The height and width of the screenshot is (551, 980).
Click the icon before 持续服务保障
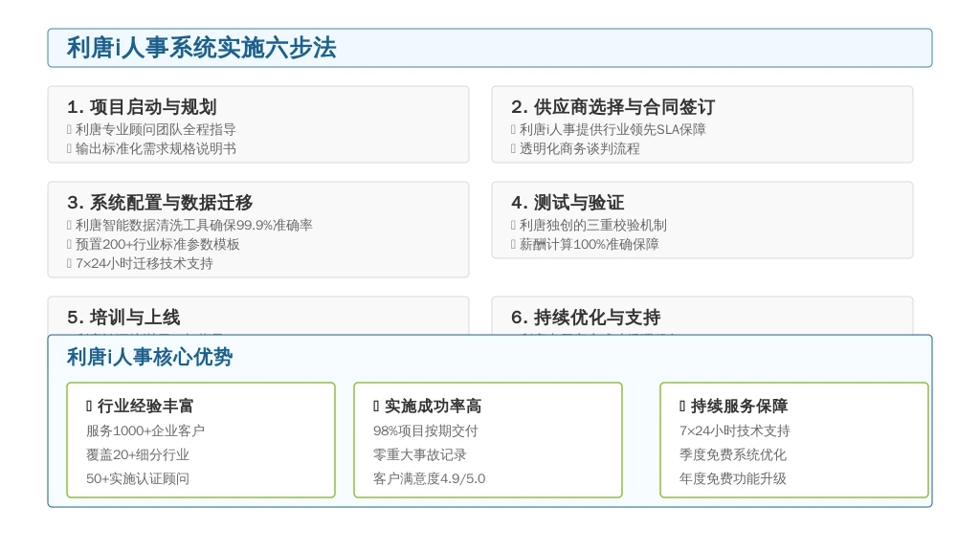click(x=682, y=407)
